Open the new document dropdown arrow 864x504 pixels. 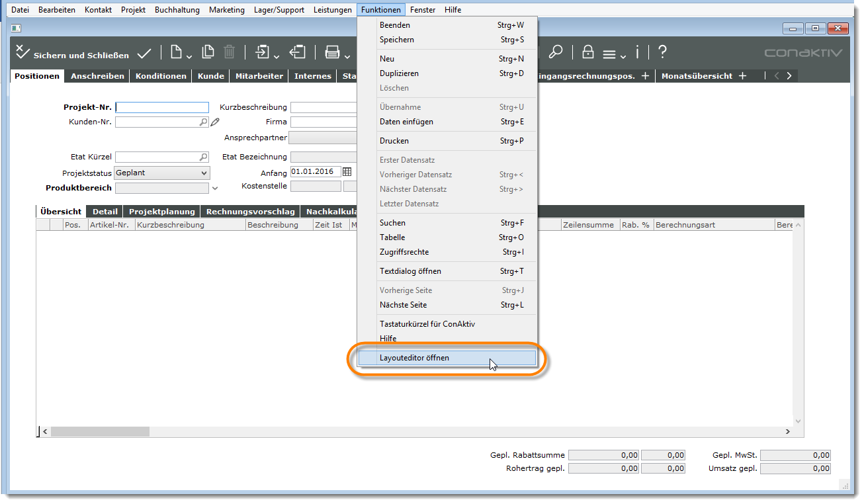click(189, 56)
